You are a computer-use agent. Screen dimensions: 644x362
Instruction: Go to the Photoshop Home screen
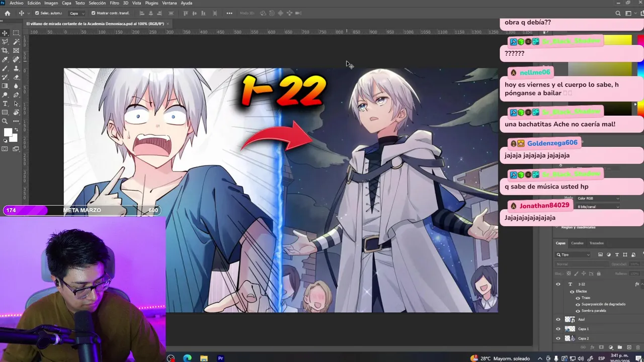point(7,13)
